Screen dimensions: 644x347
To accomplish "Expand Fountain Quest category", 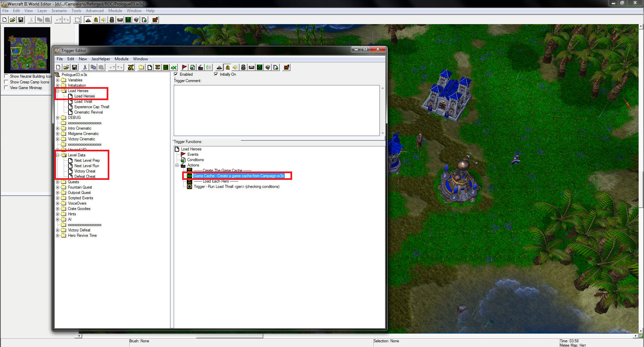I will pos(58,187).
